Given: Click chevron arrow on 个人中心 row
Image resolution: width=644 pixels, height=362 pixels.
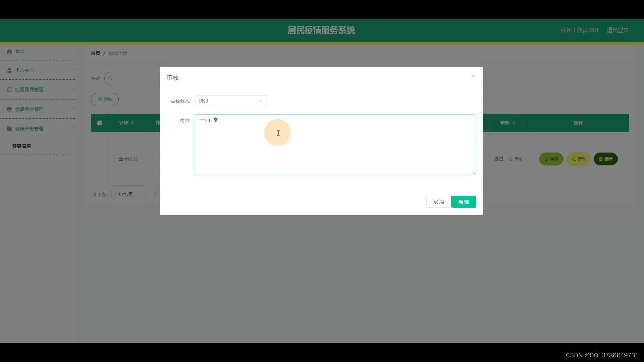Looking at the screenshot, I should (x=73, y=70).
